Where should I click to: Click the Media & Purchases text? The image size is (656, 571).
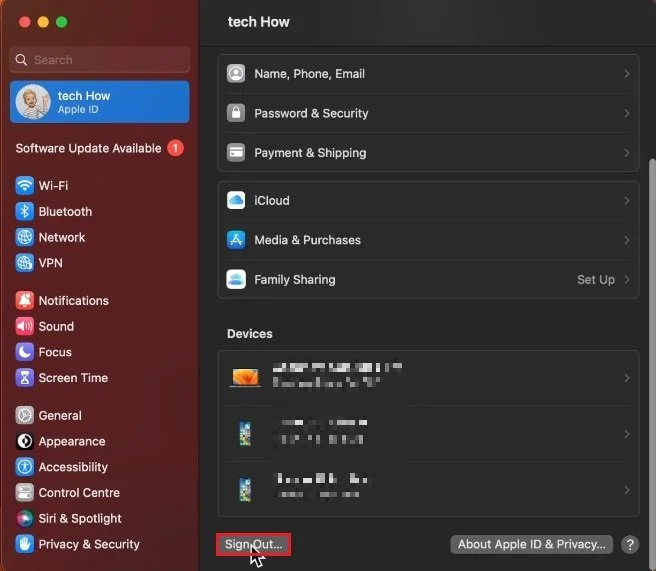click(x=308, y=240)
